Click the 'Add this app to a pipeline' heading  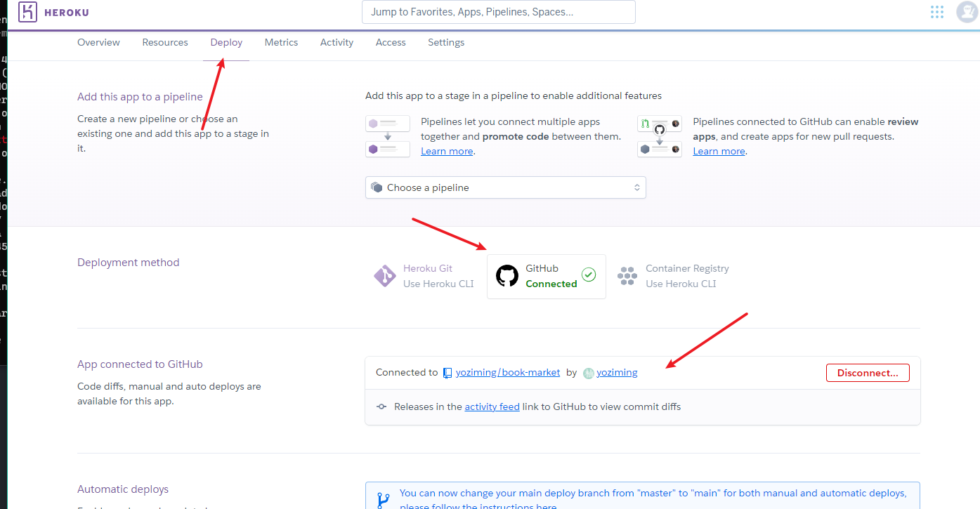140,97
